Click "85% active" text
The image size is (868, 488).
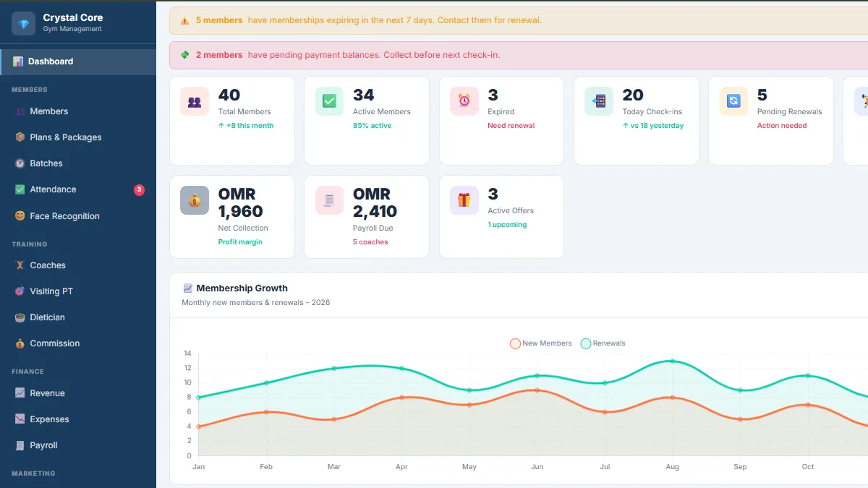373,126
